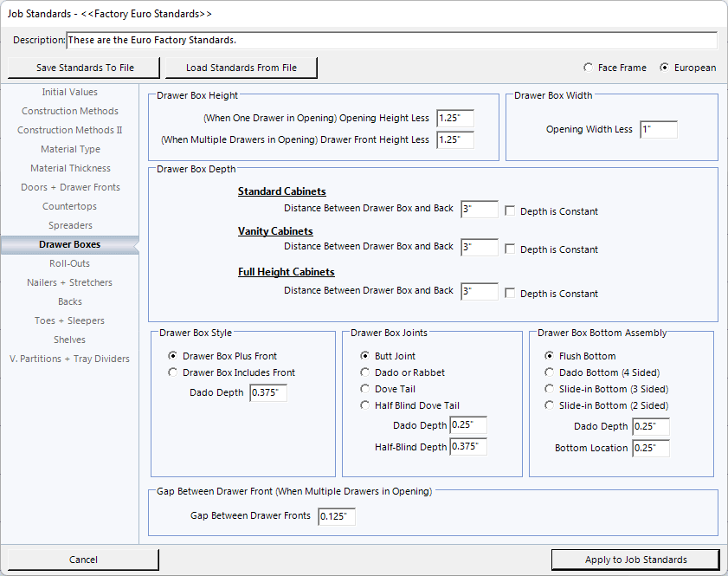This screenshot has width=728, height=576.
Task: Click the Gap Between Drawer Fronts field
Action: click(x=336, y=517)
